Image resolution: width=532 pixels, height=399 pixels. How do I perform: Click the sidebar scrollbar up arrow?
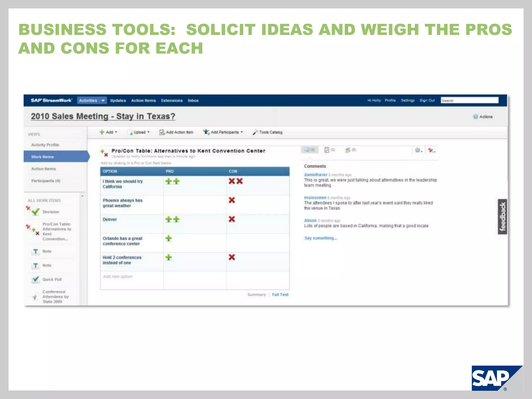[x=82, y=196]
